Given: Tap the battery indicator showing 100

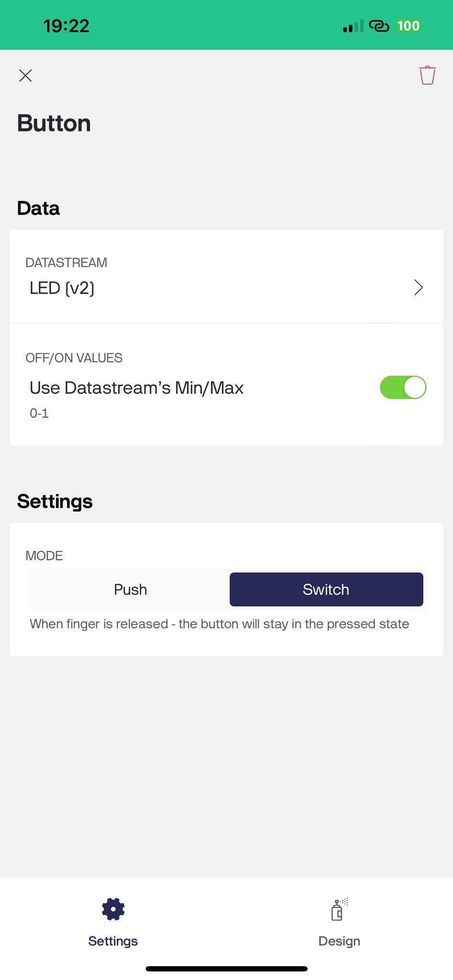Looking at the screenshot, I should point(408,26).
